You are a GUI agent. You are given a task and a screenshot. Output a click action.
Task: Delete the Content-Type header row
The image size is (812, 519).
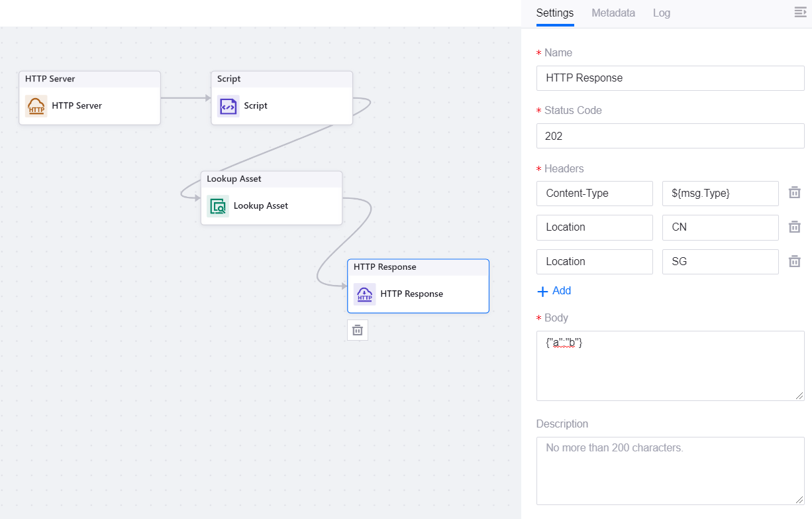pyautogui.click(x=794, y=193)
